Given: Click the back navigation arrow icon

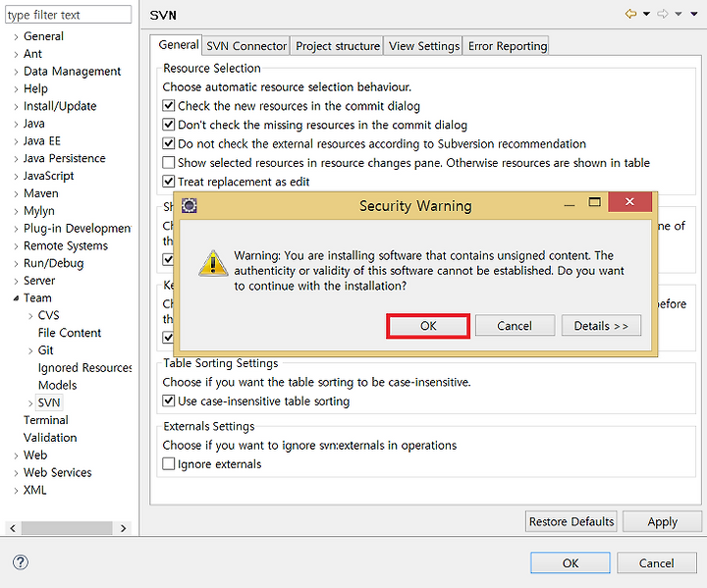Looking at the screenshot, I should click(x=630, y=14).
